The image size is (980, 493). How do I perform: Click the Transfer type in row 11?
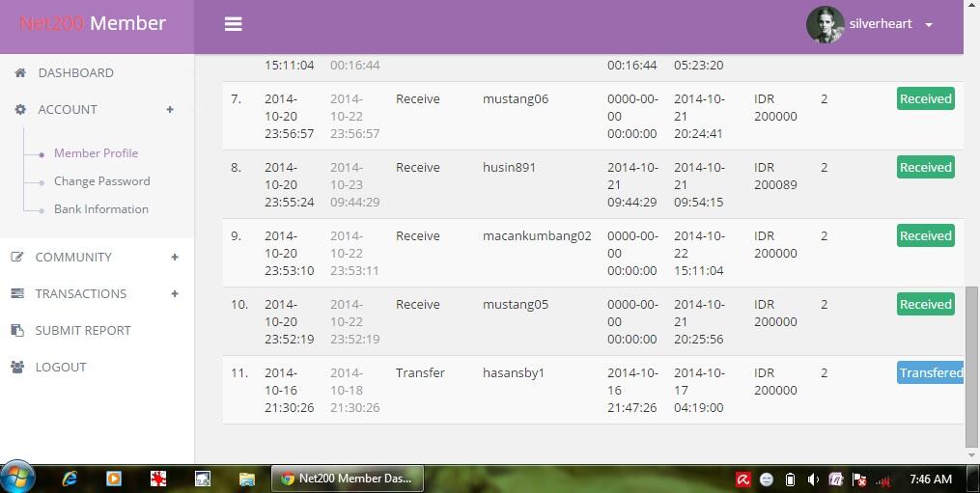[x=420, y=373]
